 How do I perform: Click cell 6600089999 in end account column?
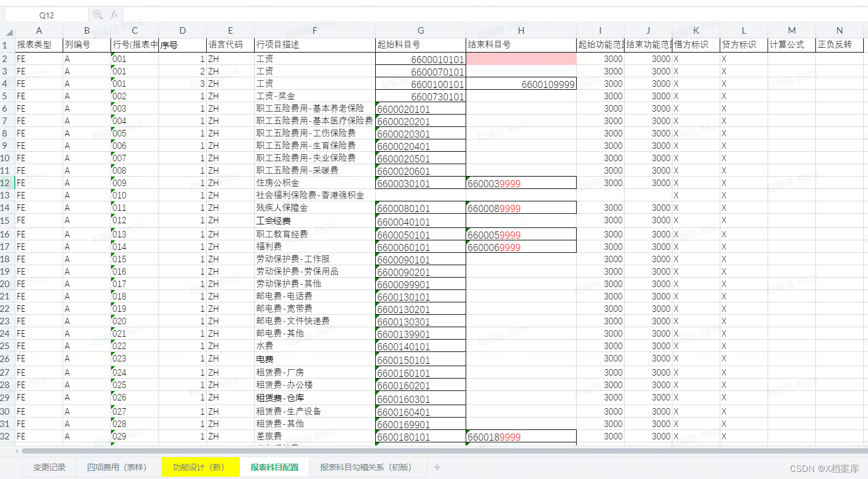521,208
